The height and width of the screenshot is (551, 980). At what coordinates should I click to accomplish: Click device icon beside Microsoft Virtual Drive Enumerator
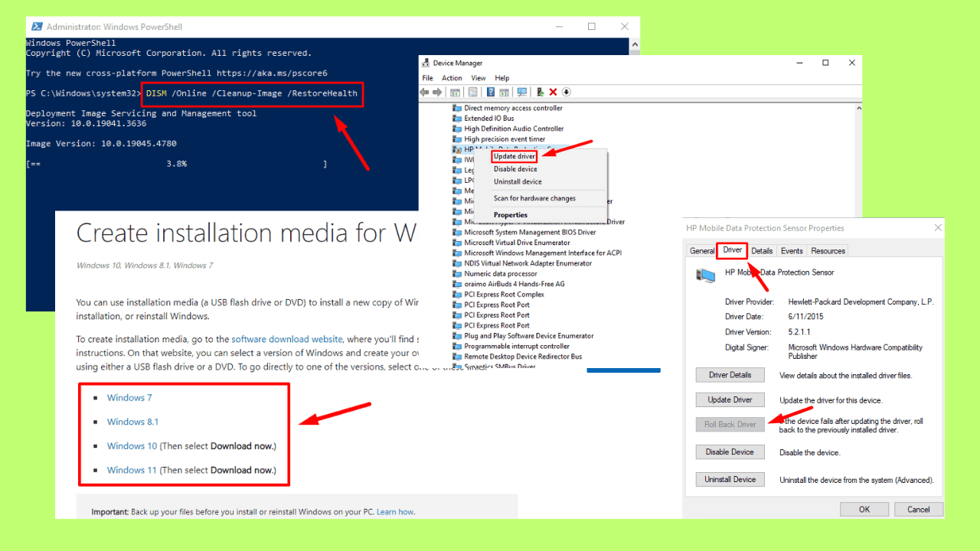pyautogui.click(x=457, y=243)
